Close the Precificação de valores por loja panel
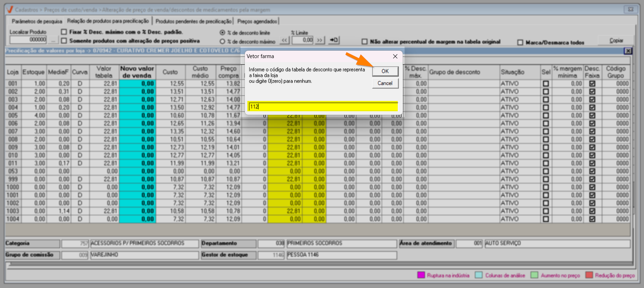The width and height of the screenshot is (644, 288). (628, 51)
